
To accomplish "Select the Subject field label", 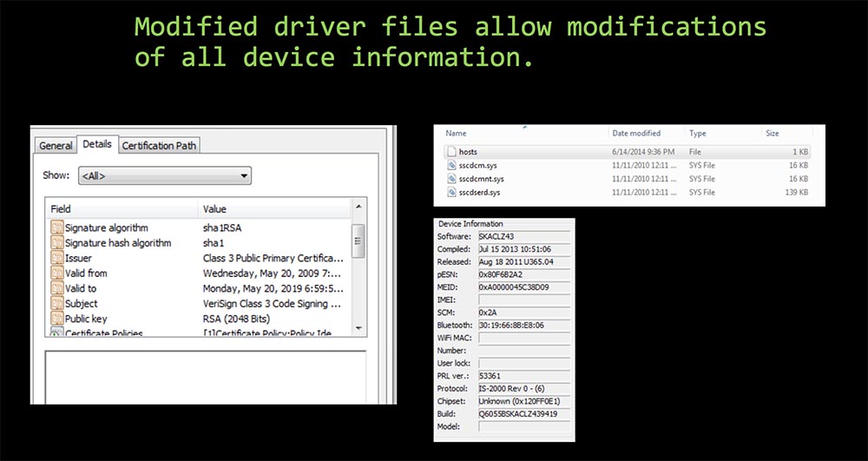I will point(81,303).
